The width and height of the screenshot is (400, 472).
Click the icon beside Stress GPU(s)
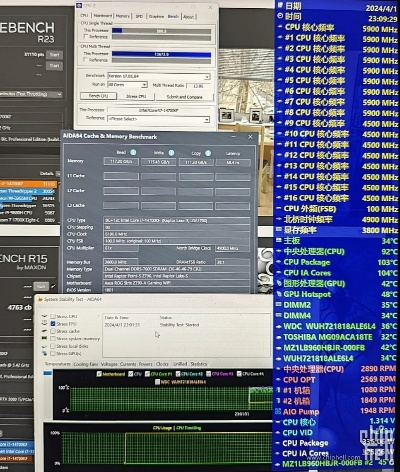point(45,353)
